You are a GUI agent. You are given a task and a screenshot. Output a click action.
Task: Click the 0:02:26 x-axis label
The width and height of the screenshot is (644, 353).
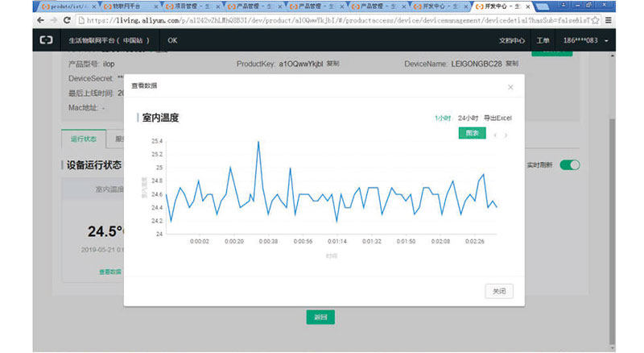(474, 242)
